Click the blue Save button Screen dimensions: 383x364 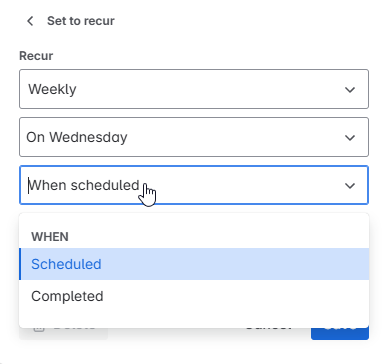pyautogui.click(x=340, y=334)
